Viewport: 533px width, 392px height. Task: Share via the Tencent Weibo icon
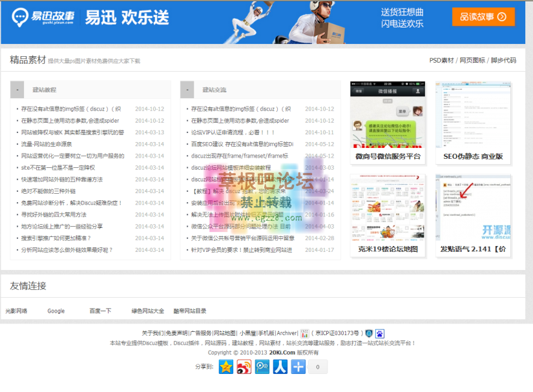(262, 367)
